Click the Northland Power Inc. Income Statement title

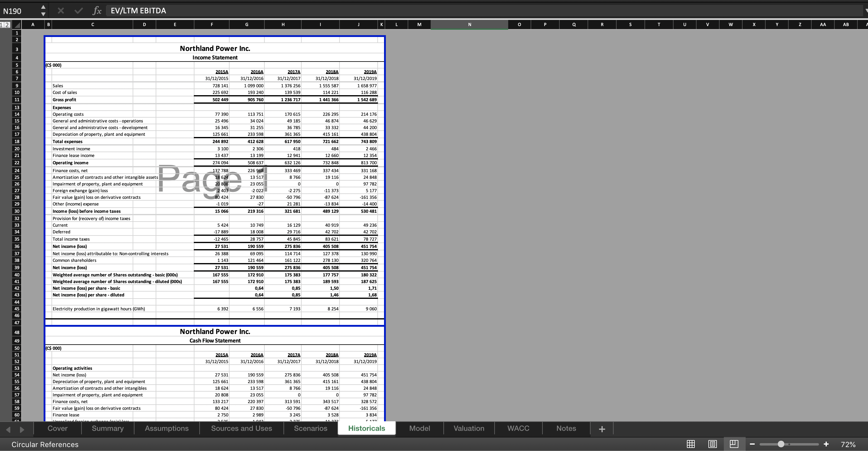215,48
